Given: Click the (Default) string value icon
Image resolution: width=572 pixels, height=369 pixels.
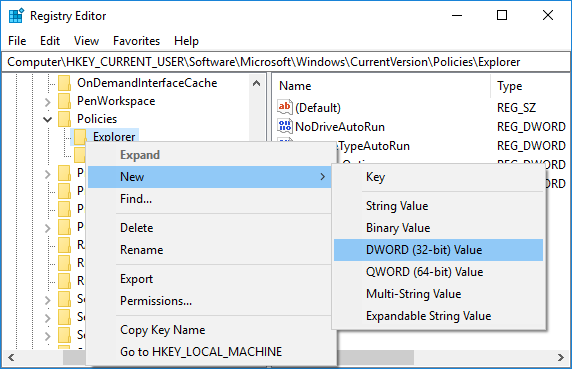Looking at the screenshot, I should [x=285, y=107].
